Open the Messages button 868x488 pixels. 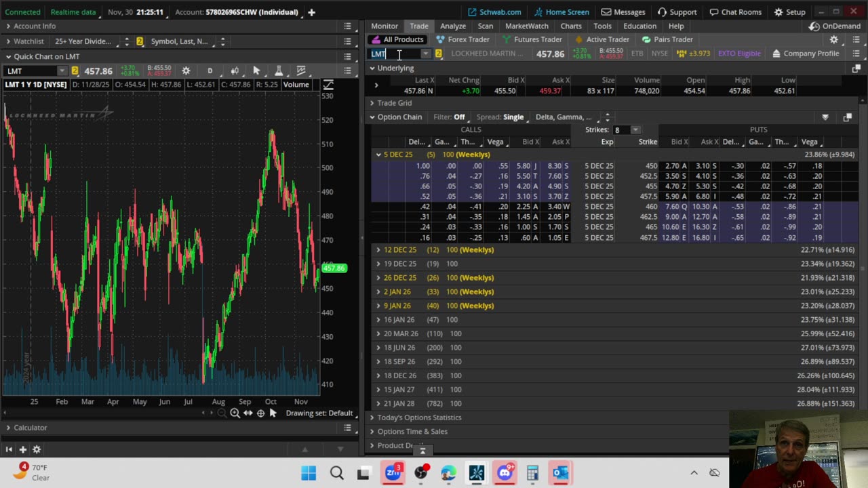(623, 12)
